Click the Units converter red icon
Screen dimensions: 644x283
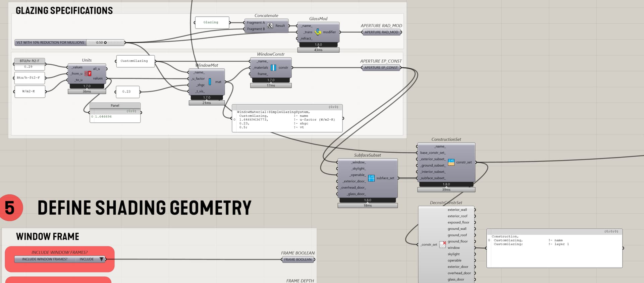[88, 73]
